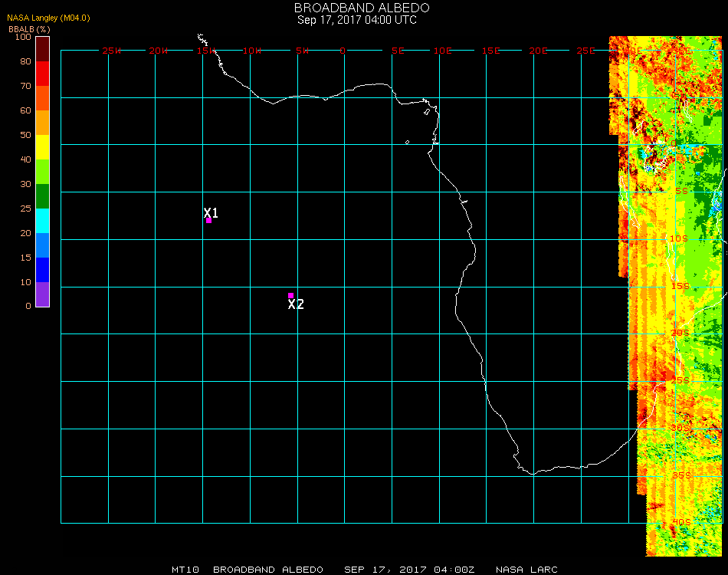
Task: Click the '80' tick on the color scale
Action: [x=25, y=61]
